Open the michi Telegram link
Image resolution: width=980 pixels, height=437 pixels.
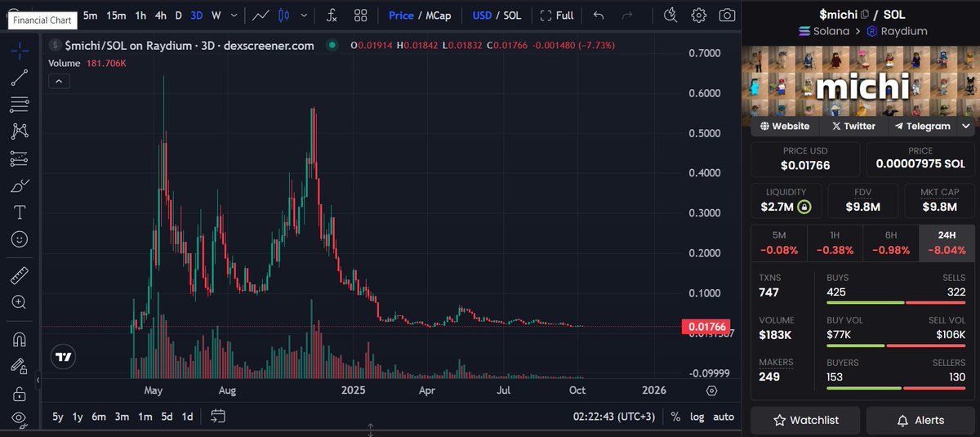coord(923,126)
